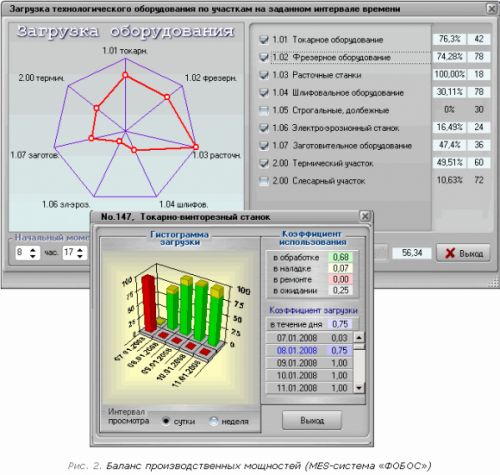Viewport: 500px width, 475px height.
Task: Click the red histogram bar for 07.01.2008
Action: click(x=149, y=303)
